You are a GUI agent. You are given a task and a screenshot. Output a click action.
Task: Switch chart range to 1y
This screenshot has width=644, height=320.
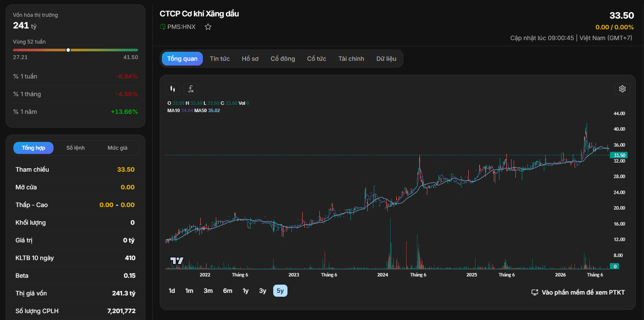pyautogui.click(x=246, y=291)
